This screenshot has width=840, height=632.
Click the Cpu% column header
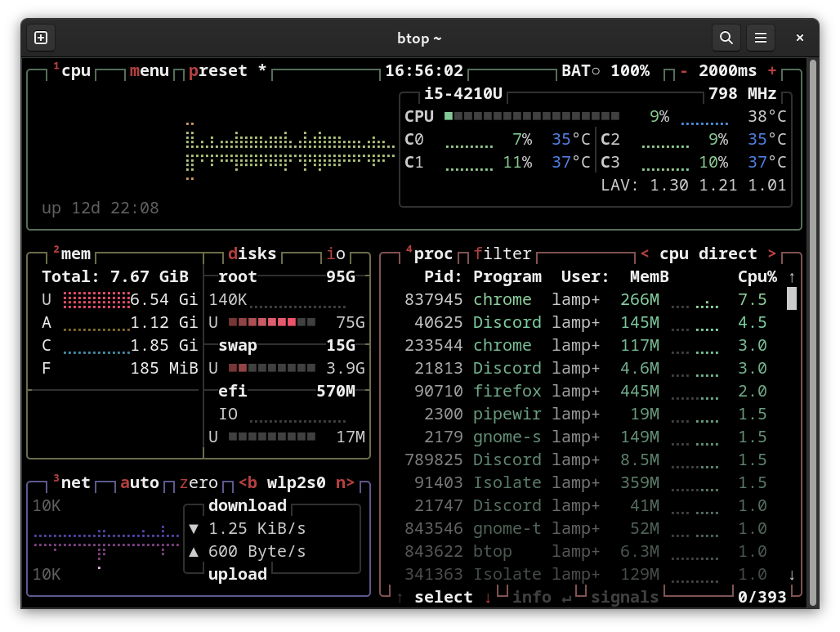757,276
